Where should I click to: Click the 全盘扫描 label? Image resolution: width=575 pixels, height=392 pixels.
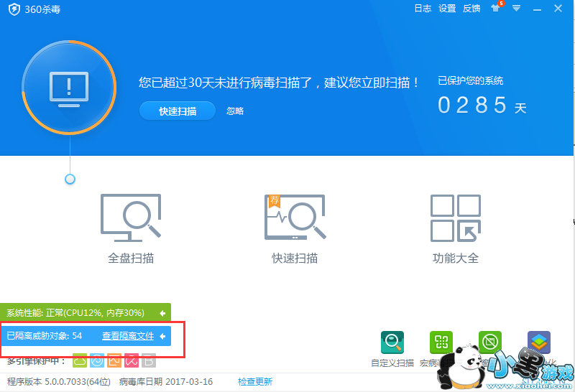[x=131, y=258]
